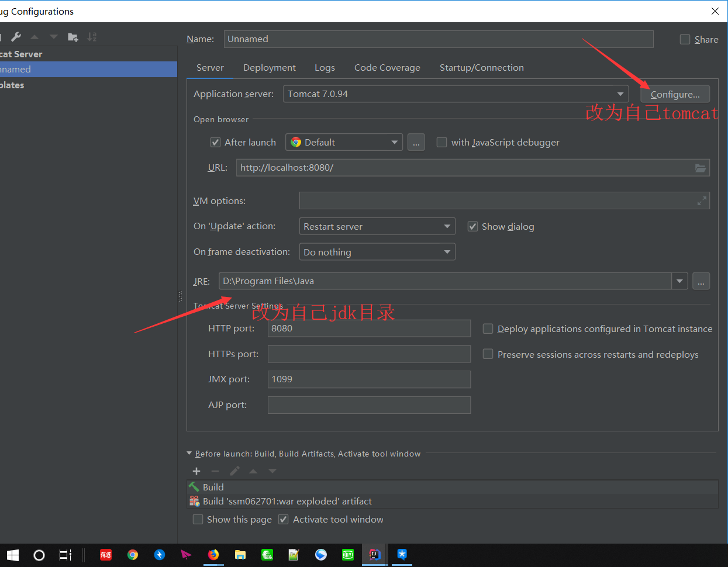Switch to the Deployment tab
Image resolution: width=728 pixels, height=567 pixels.
[270, 68]
